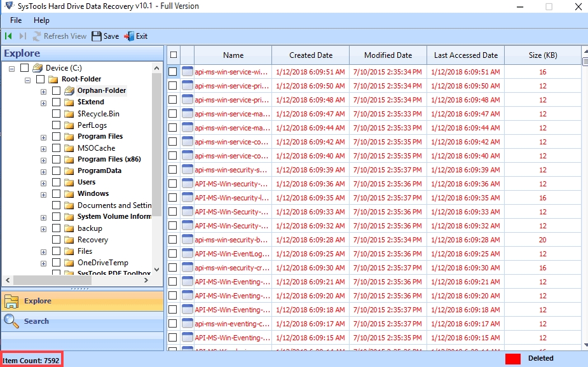Click the Save floppy disk icon

point(97,36)
